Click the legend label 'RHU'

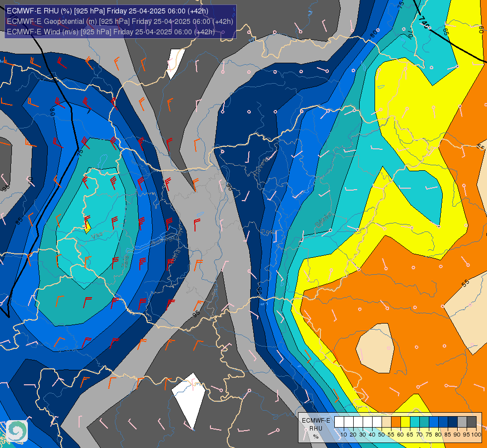click(316, 429)
